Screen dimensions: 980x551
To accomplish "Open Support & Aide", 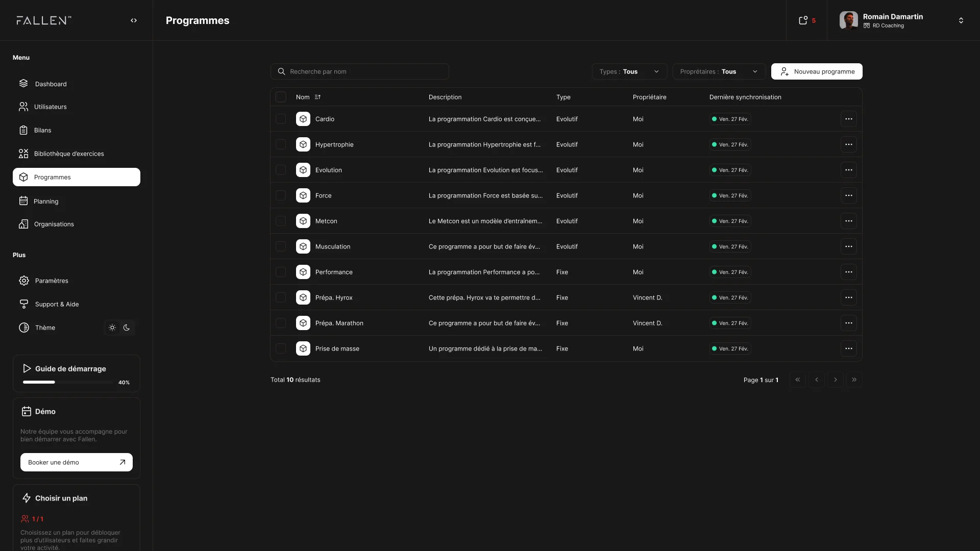I will pyautogui.click(x=77, y=304).
